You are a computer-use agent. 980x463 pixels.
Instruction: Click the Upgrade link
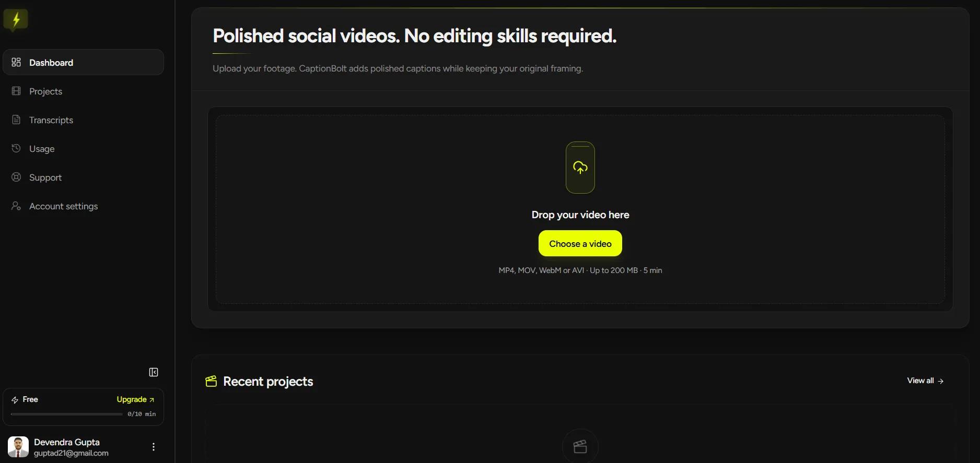135,399
